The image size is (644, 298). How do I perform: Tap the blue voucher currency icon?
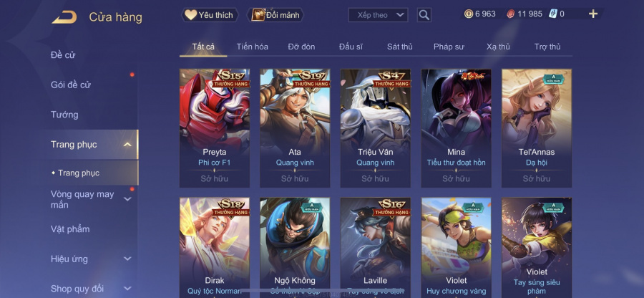(x=552, y=14)
